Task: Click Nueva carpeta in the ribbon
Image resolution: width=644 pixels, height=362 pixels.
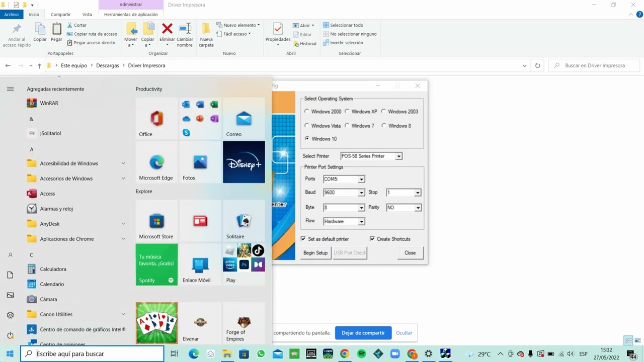Action: [x=206, y=35]
